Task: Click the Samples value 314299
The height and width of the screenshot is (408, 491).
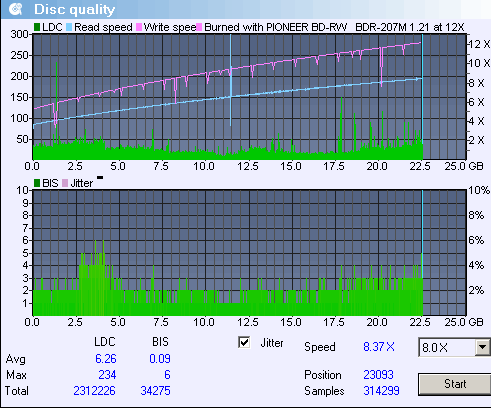Action: click(381, 391)
